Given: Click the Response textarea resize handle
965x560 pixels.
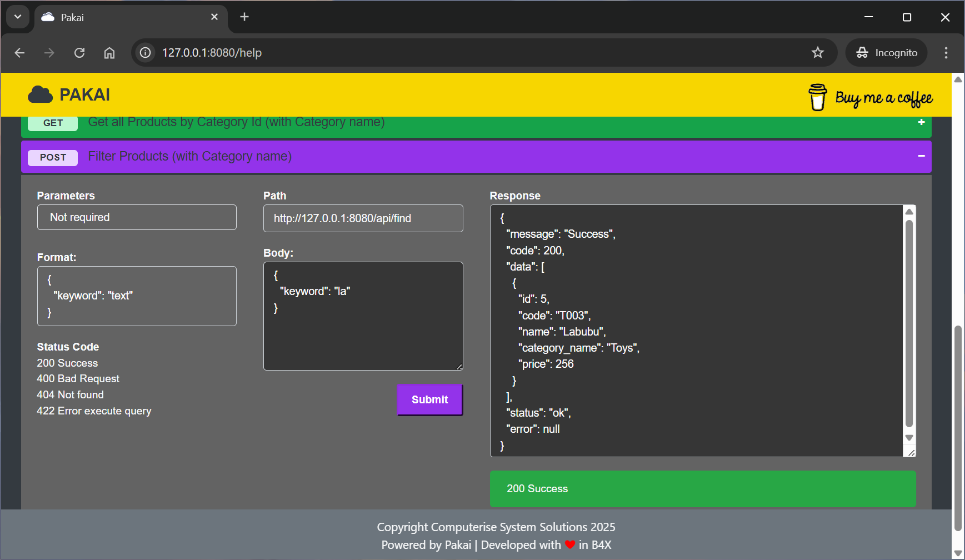Looking at the screenshot, I should click(x=911, y=453).
